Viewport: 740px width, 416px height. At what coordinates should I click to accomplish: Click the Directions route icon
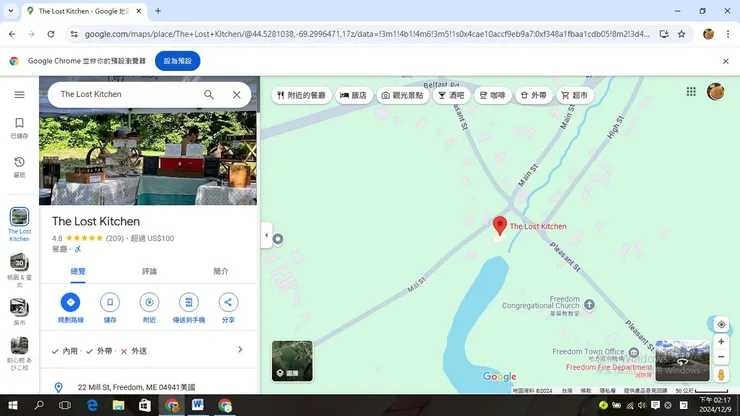(70, 302)
